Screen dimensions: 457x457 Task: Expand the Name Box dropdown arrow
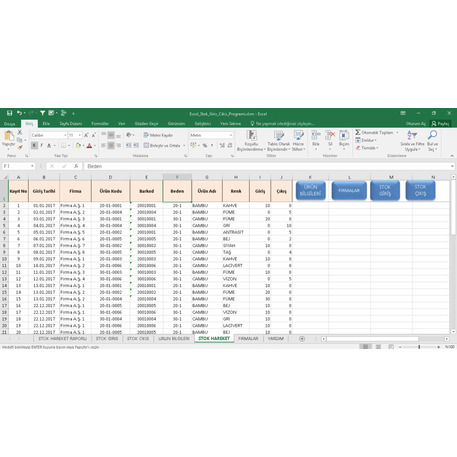(x=32, y=166)
